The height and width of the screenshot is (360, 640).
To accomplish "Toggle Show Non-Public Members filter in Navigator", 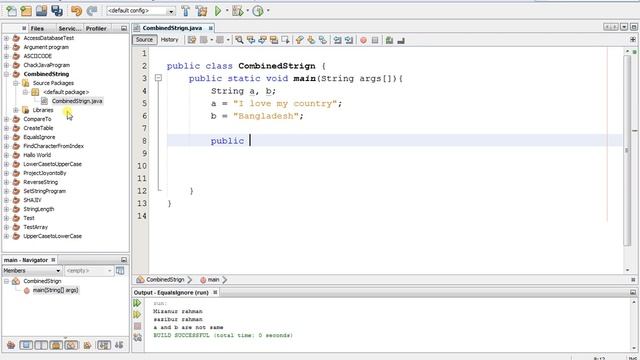I will pos(56,345).
